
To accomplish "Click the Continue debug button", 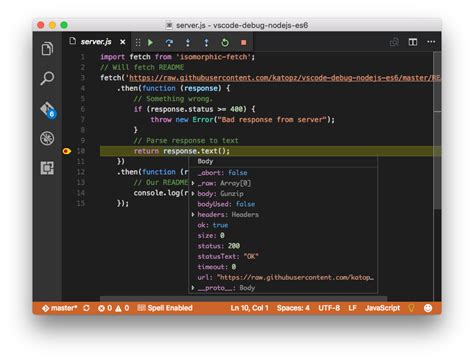I will pos(150,42).
